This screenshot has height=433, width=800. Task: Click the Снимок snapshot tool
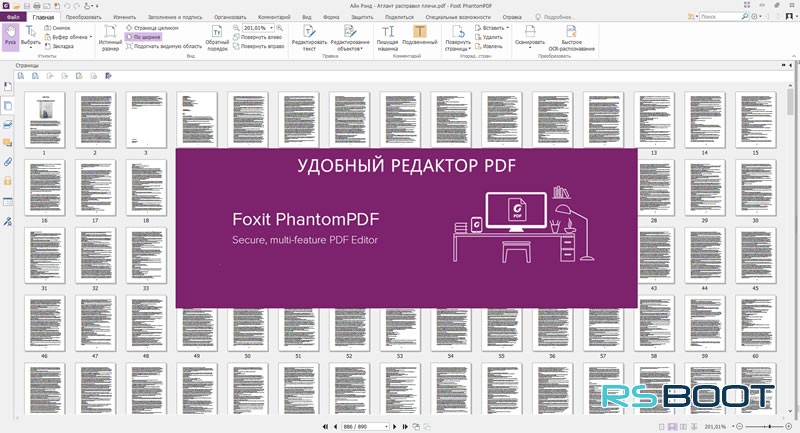(58, 28)
